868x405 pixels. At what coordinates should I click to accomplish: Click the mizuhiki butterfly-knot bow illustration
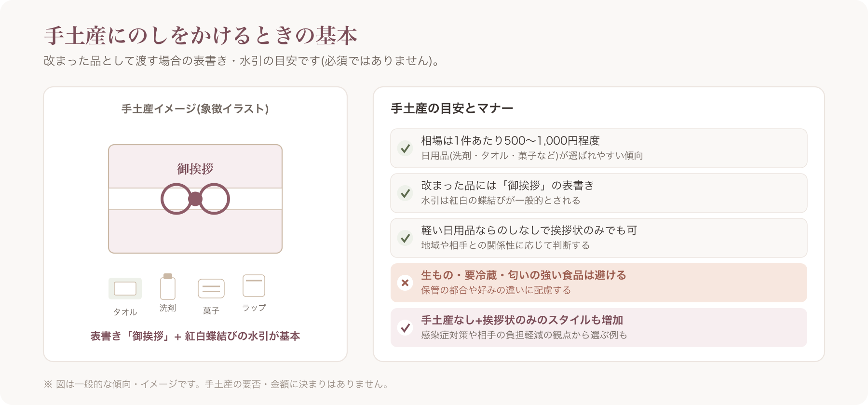195,199
